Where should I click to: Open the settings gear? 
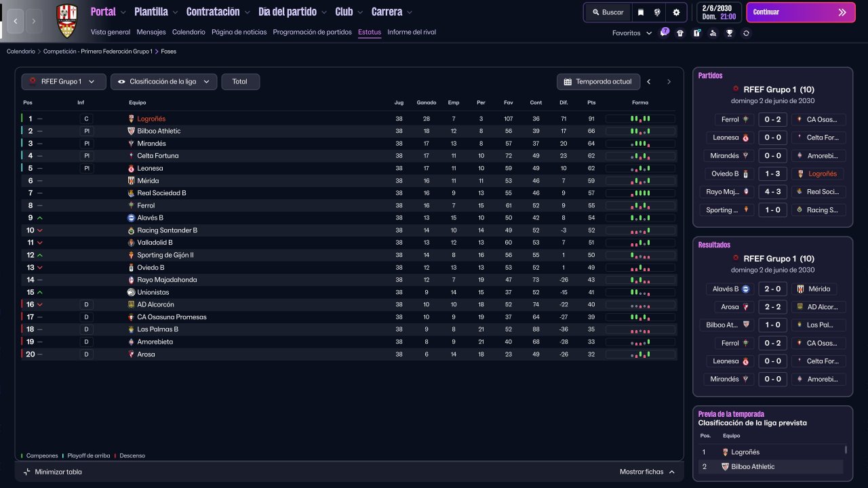coord(676,12)
